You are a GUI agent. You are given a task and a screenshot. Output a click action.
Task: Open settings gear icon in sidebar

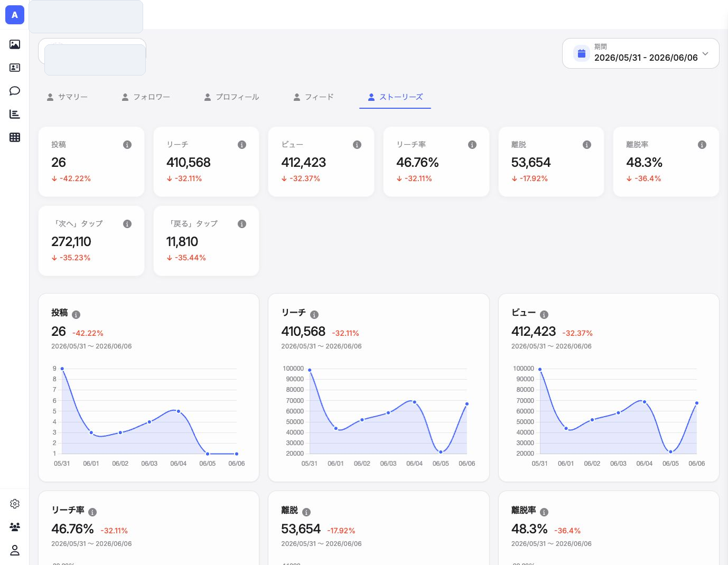pos(15,504)
